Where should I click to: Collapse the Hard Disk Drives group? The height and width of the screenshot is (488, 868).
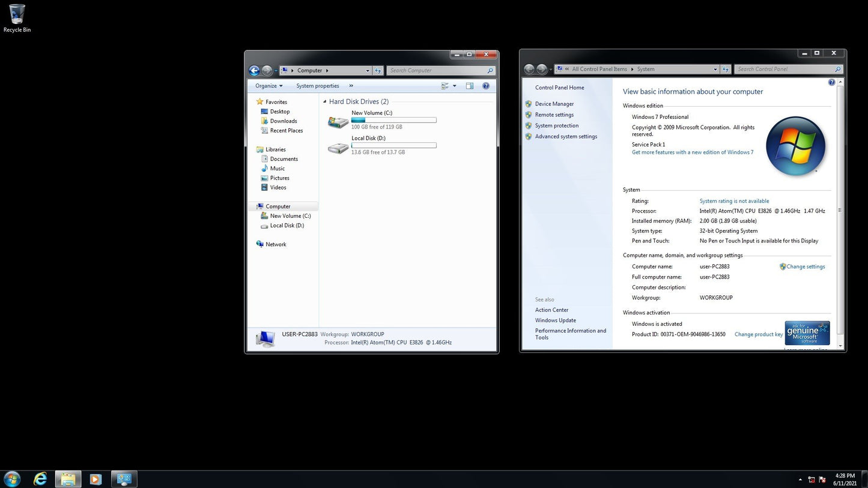point(325,102)
